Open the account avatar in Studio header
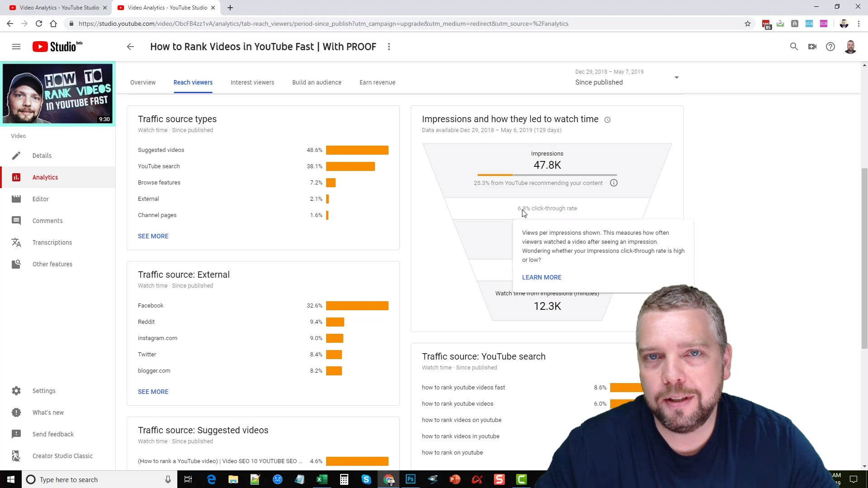Screen dimensions: 868x488 [x=850, y=47]
